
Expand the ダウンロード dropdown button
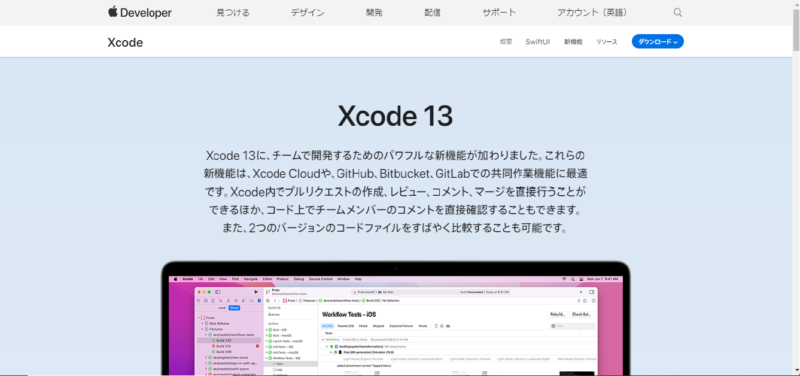[x=658, y=42]
